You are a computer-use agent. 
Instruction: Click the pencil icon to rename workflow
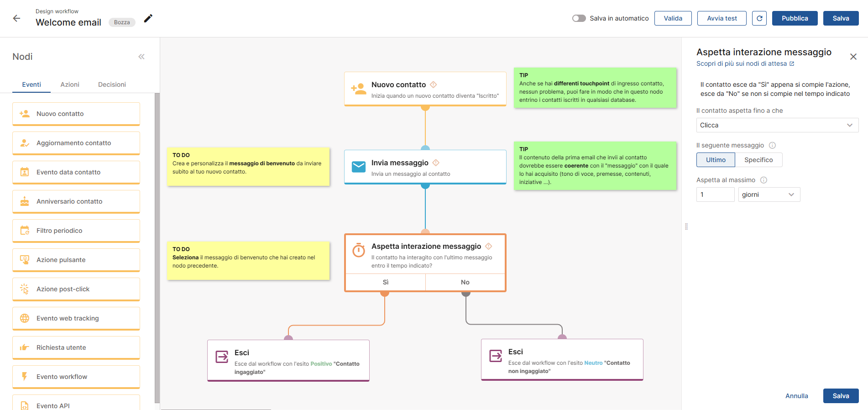148,18
